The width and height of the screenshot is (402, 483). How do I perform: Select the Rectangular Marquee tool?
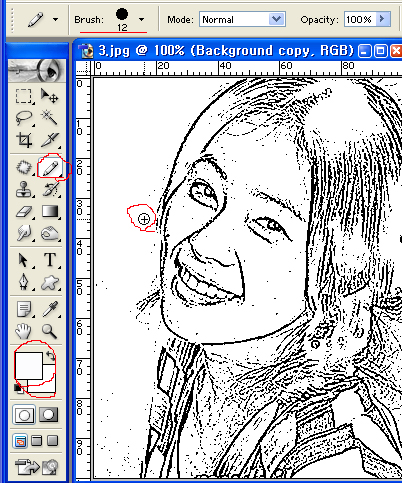point(24,96)
